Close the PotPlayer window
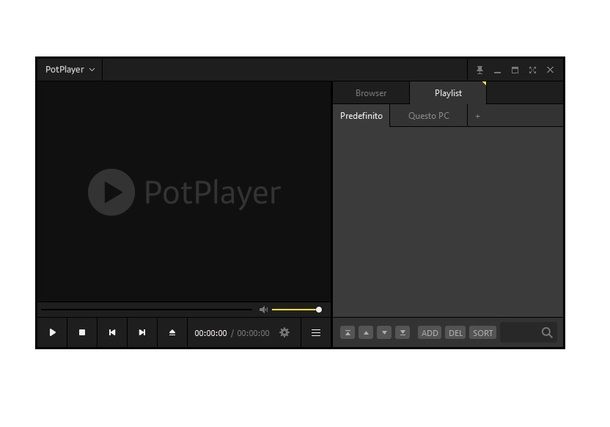 (x=550, y=70)
